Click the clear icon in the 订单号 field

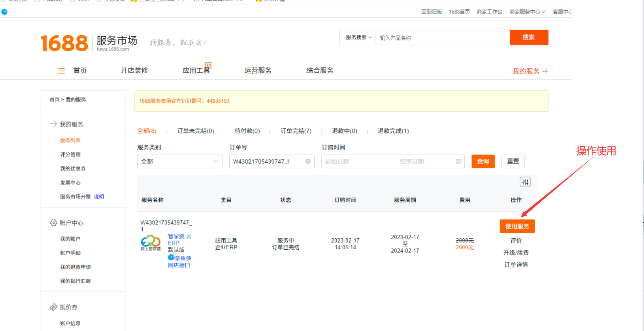[x=308, y=161]
